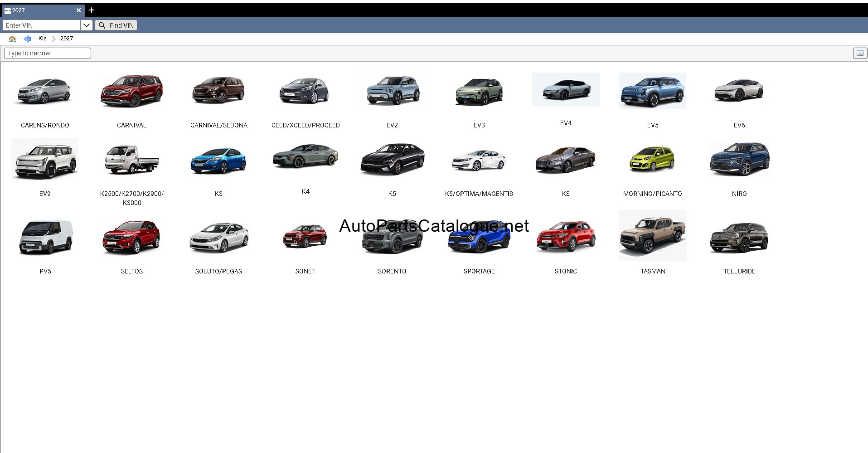Focus the Enter VIN field
Screen dimensions: 868x453
42,25
